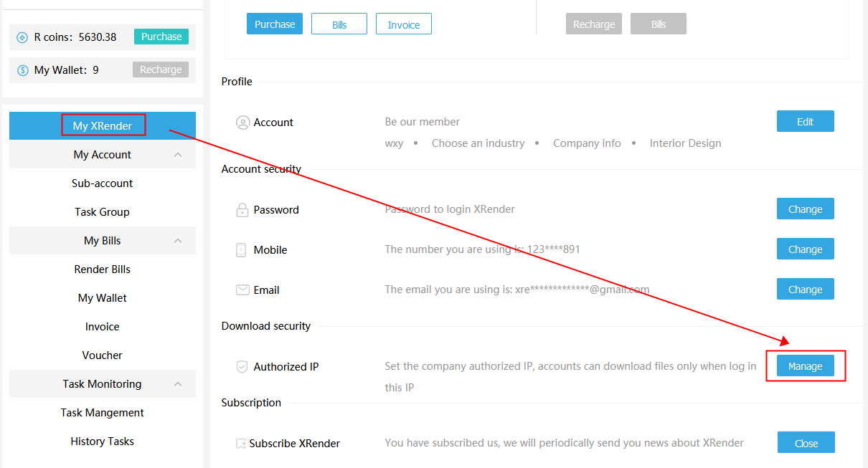Viewport: 868px width, 468px height.
Task: Collapse the My Bills section
Action: pyautogui.click(x=178, y=241)
